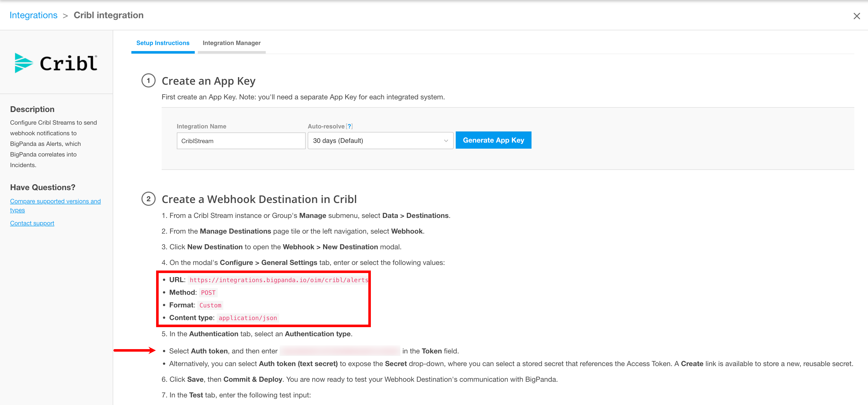Switch to the Integration Manager tab
This screenshot has width=868, height=405.
(231, 43)
